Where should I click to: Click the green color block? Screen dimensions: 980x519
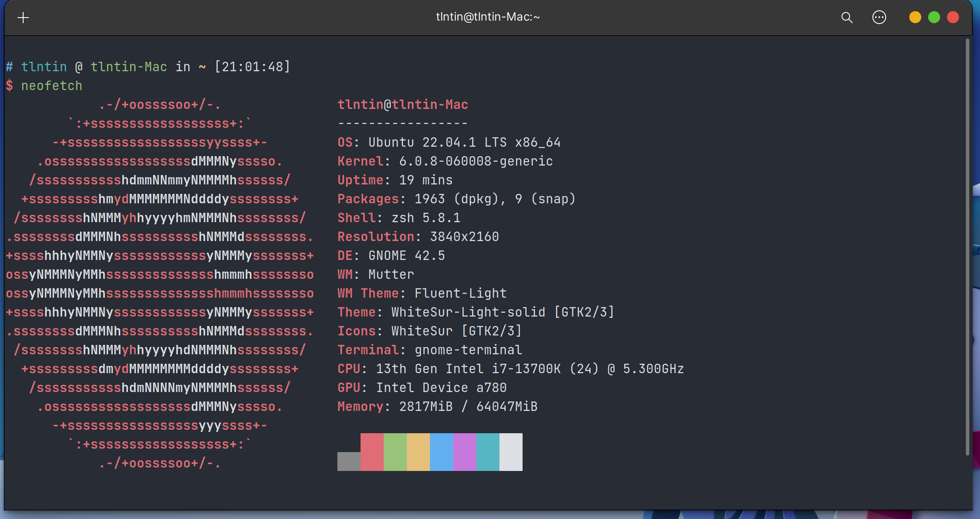(395, 452)
